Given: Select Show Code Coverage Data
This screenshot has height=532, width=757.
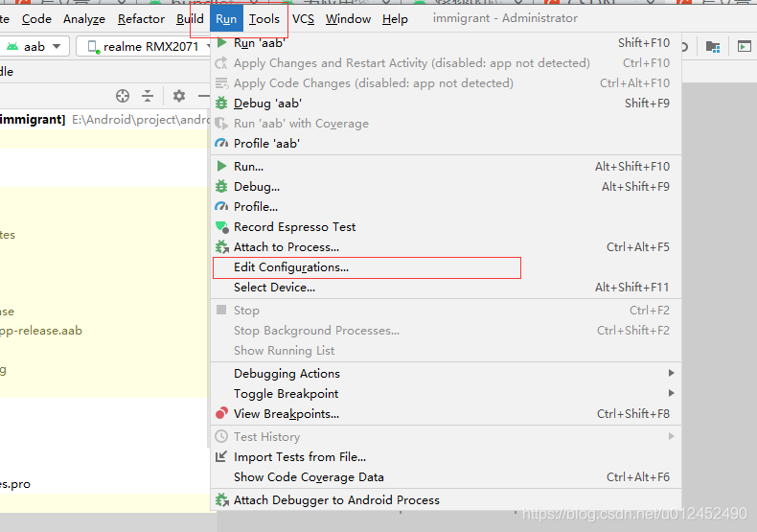Looking at the screenshot, I should click(x=446, y=477).
